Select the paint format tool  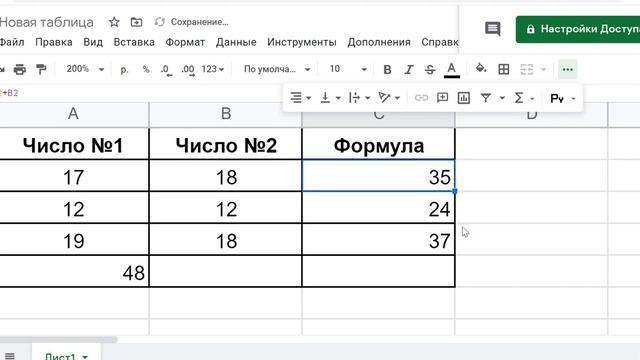point(41,69)
